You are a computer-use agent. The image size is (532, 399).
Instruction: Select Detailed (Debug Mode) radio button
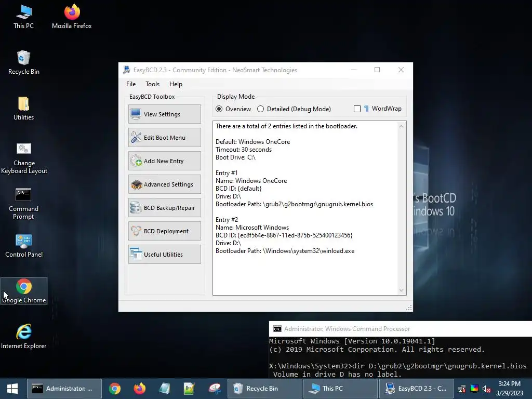[260, 109]
